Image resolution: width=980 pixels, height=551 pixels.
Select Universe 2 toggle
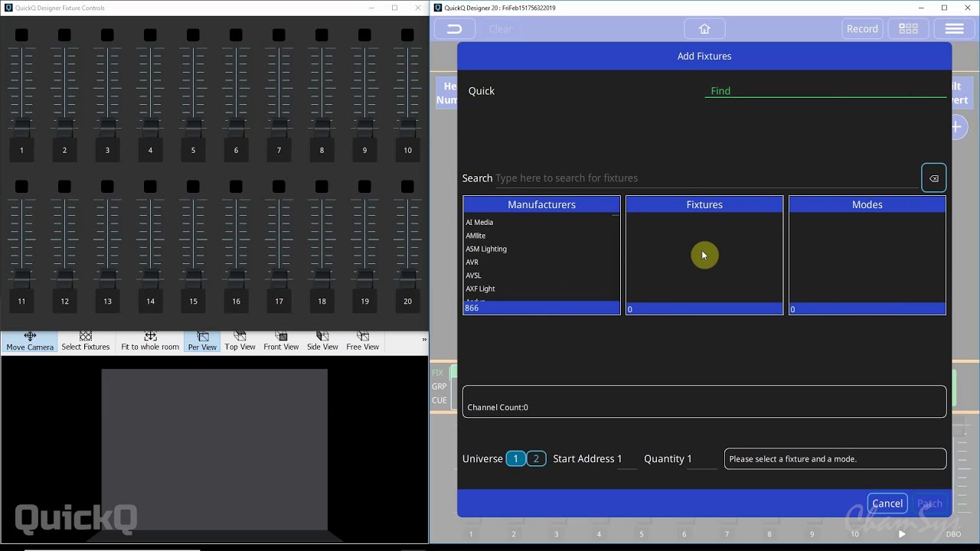click(536, 458)
